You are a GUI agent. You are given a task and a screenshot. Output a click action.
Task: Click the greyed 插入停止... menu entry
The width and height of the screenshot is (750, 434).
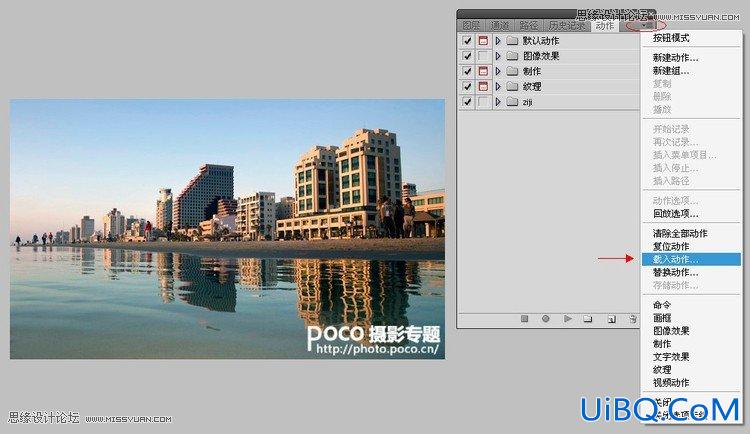coord(676,168)
